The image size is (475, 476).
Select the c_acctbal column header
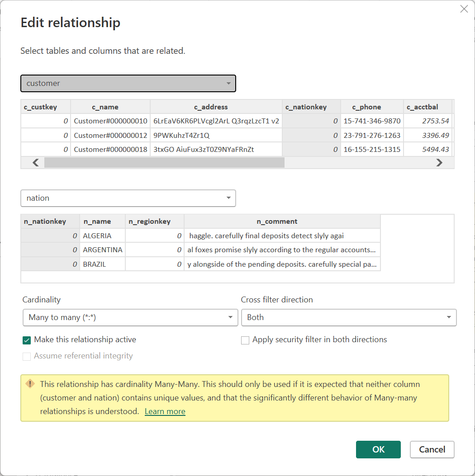(422, 107)
